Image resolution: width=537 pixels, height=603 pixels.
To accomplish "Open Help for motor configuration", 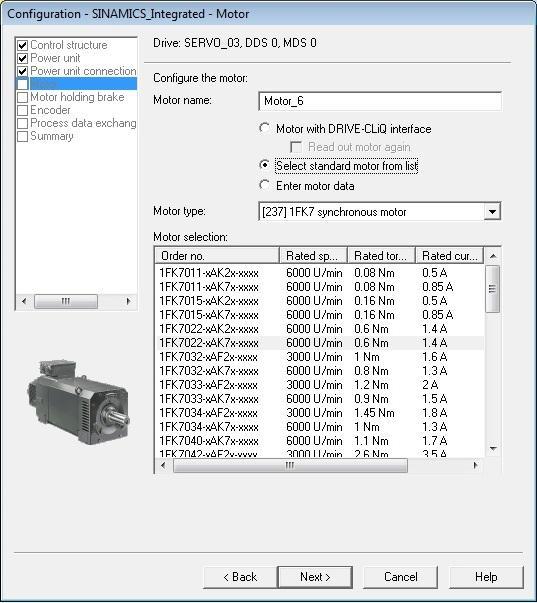I will [x=486, y=577].
